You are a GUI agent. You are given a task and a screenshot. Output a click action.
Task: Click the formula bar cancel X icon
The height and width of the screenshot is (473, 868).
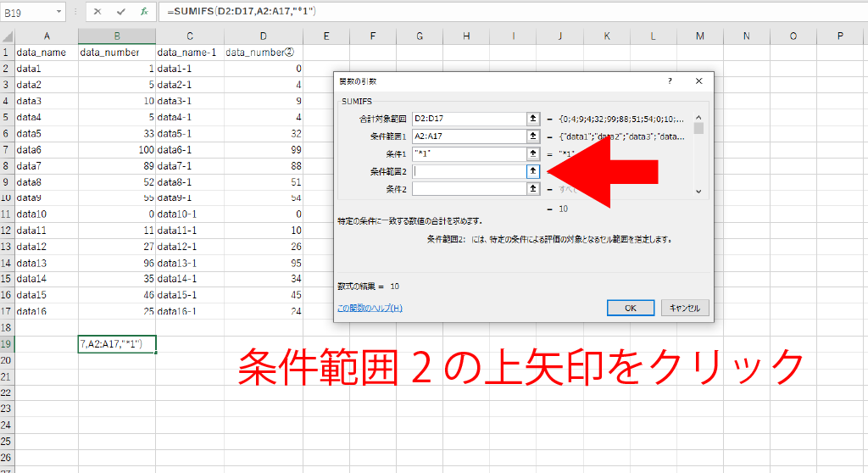[x=97, y=12]
